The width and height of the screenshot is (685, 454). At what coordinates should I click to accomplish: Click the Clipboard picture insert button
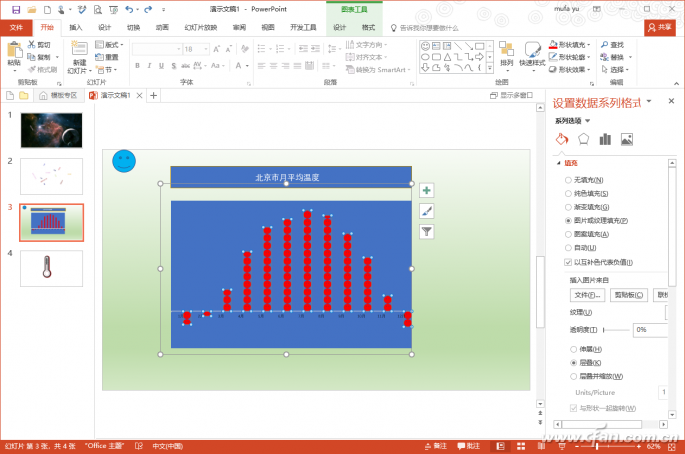click(x=629, y=295)
